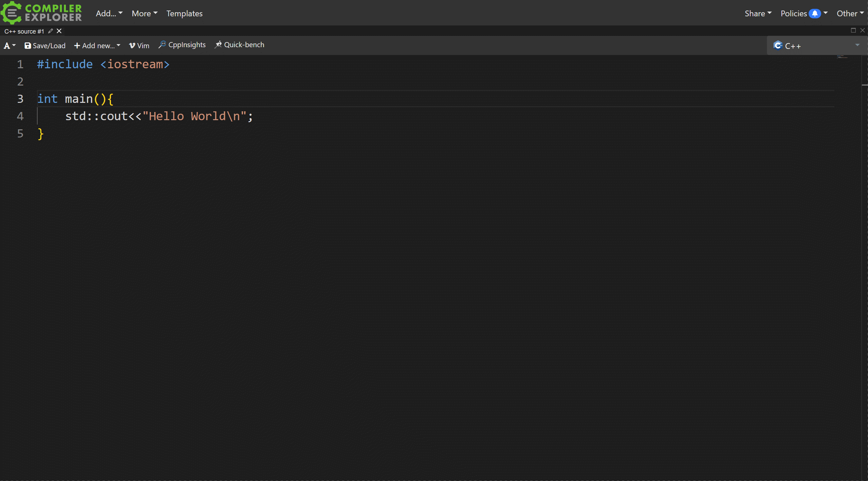Image resolution: width=868 pixels, height=481 pixels.
Task: Click the Compiler Explorer logo
Action: pos(41,13)
